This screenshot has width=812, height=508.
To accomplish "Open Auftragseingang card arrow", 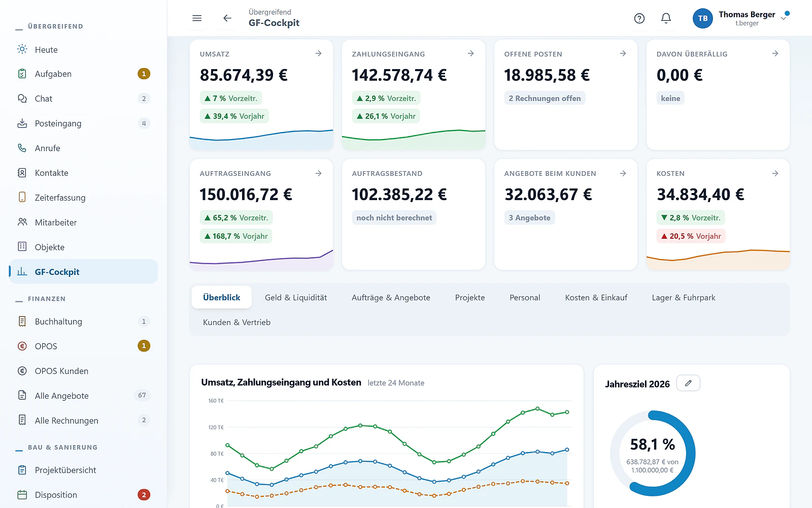I will tap(318, 173).
